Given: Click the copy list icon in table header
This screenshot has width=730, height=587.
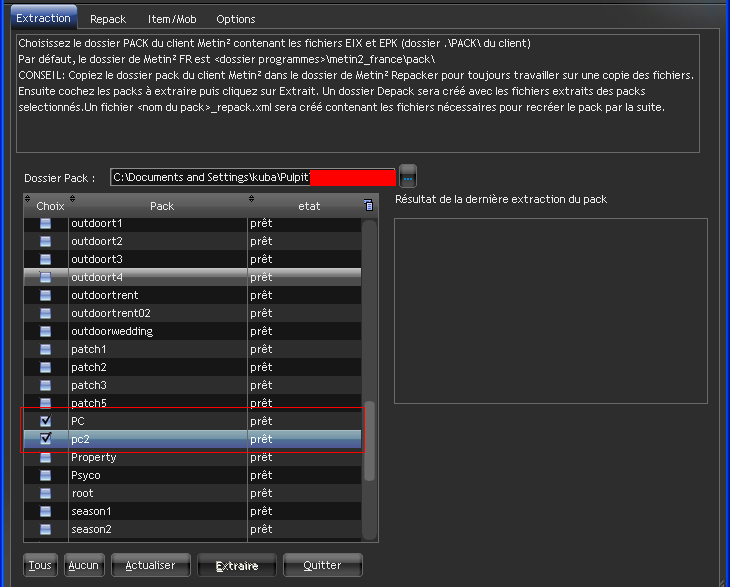Looking at the screenshot, I should 368,205.
